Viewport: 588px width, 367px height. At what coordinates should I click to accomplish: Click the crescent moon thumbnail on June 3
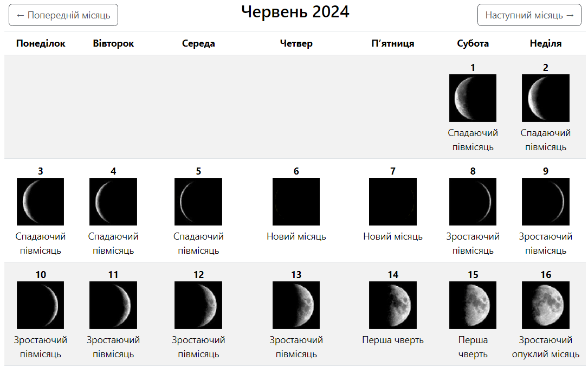[x=40, y=202]
